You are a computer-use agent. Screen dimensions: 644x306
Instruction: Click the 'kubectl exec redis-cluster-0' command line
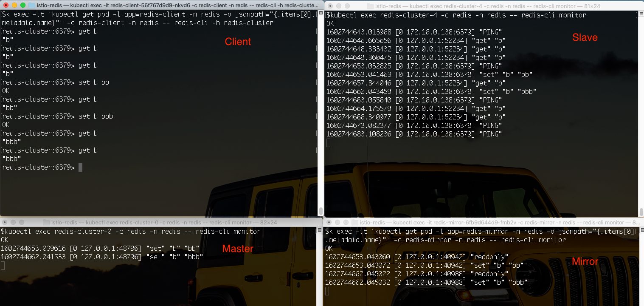pos(130,232)
